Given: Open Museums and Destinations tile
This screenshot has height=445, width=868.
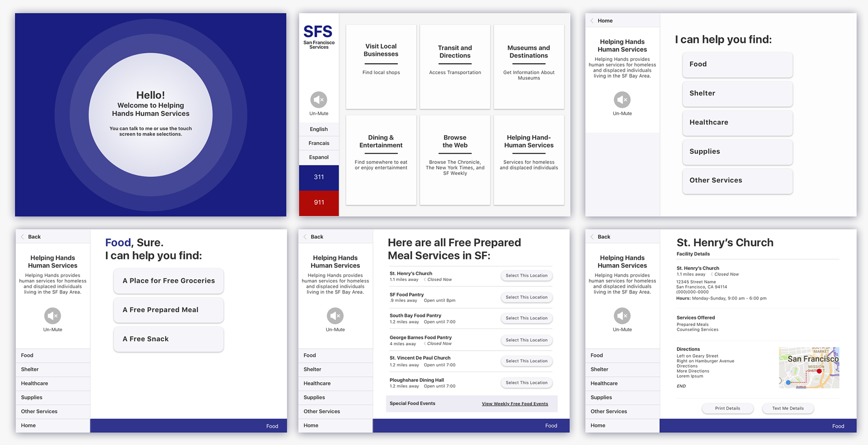Looking at the screenshot, I should 528,67.
